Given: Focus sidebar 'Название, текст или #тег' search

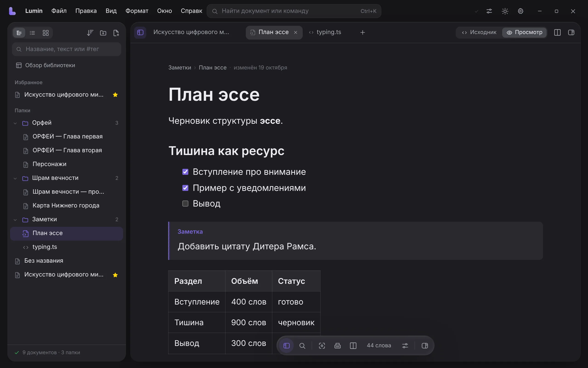Looking at the screenshot, I should coord(67,49).
